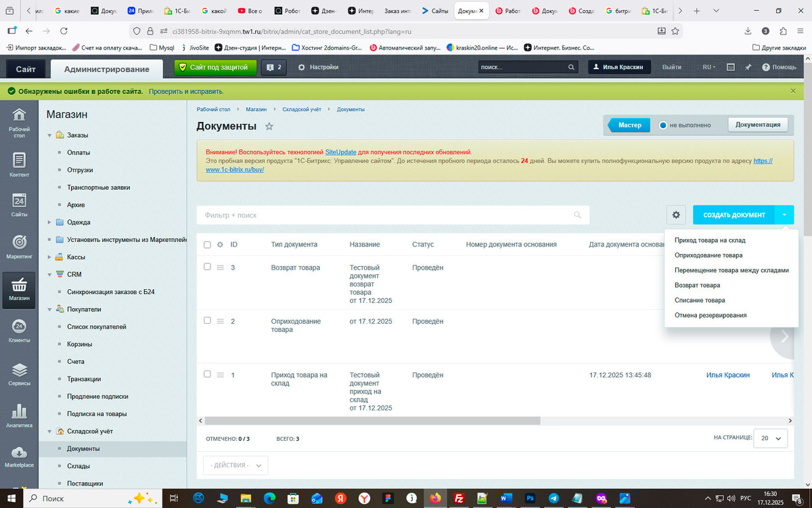The width and height of the screenshot is (812, 508).
Task: Click Фильтр + поиск input field
Action: pos(393,215)
